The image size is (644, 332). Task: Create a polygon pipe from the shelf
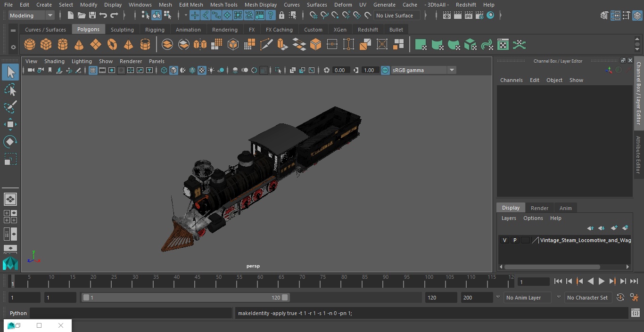pyautogui.click(x=145, y=45)
